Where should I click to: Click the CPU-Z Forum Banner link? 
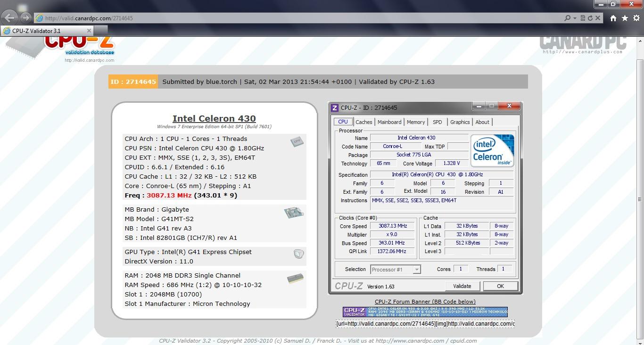click(x=425, y=302)
